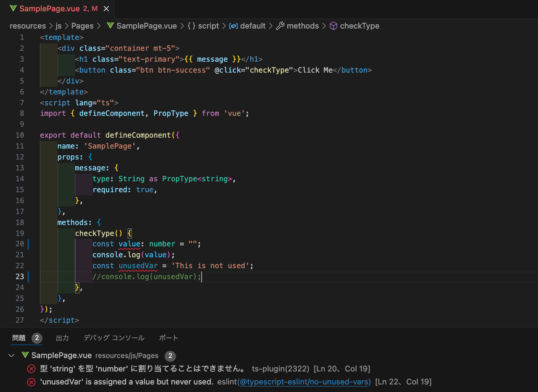This screenshot has height=392, width=538.
Task: Click the Vue icon in problems file row
Action: [25, 355]
